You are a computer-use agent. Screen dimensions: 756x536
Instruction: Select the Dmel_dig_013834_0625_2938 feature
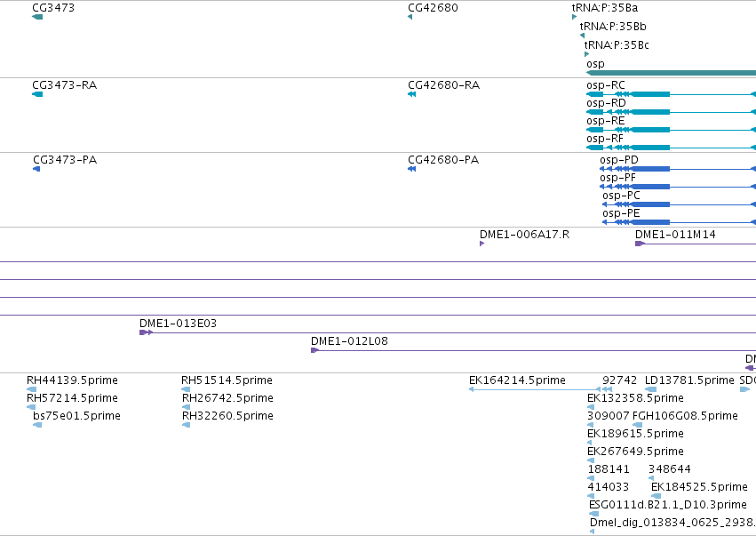(592, 532)
